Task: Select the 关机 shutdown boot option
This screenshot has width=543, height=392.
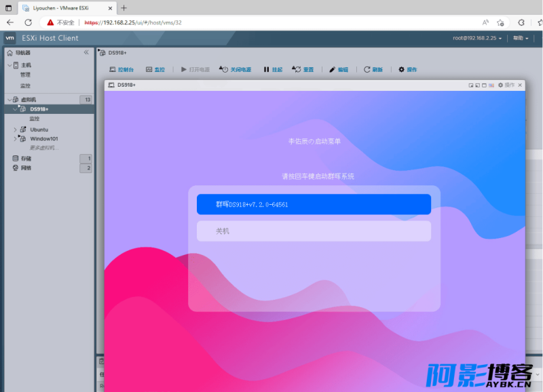Action: 314,231
